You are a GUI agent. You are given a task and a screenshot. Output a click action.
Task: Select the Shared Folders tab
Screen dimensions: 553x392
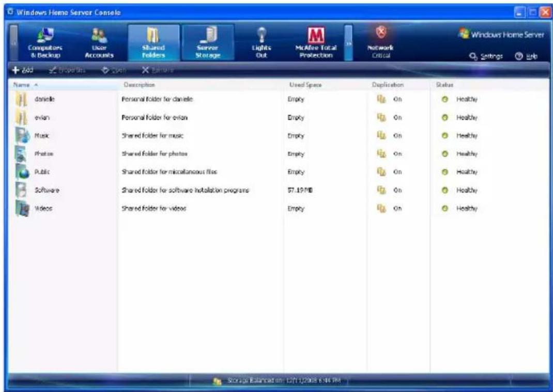click(x=153, y=43)
